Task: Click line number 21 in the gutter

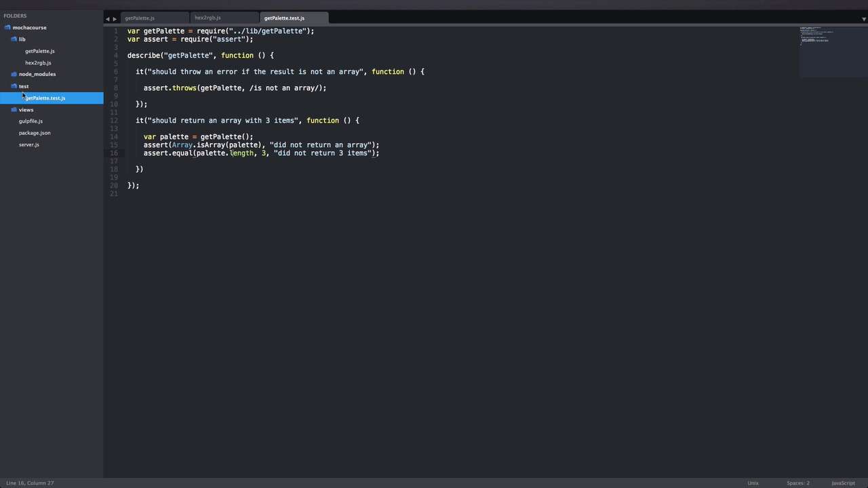Action: (x=114, y=194)
